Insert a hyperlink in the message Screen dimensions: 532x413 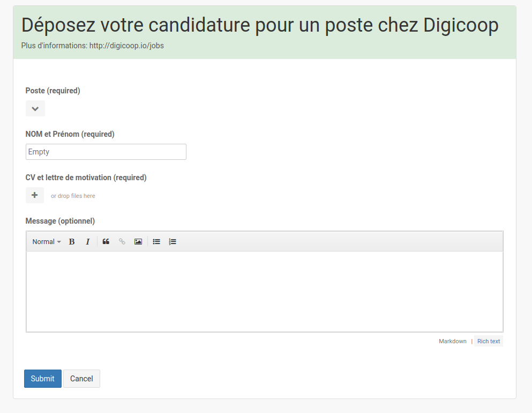point(122,241)
